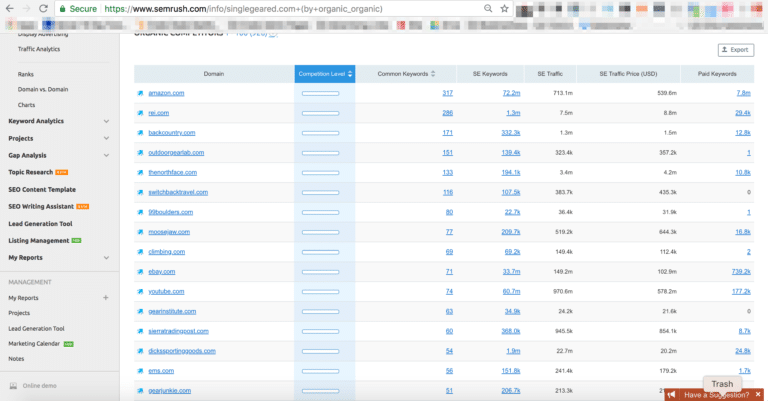
Task: Click the SE Traffic column header
Action: (550, 74)
